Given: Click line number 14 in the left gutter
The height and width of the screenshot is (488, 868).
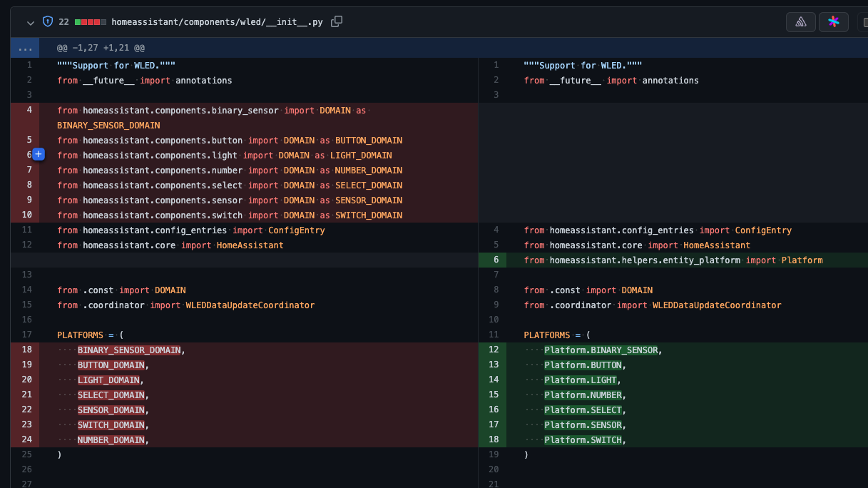Looking at the screenshot, I should (x=26, y=290).
